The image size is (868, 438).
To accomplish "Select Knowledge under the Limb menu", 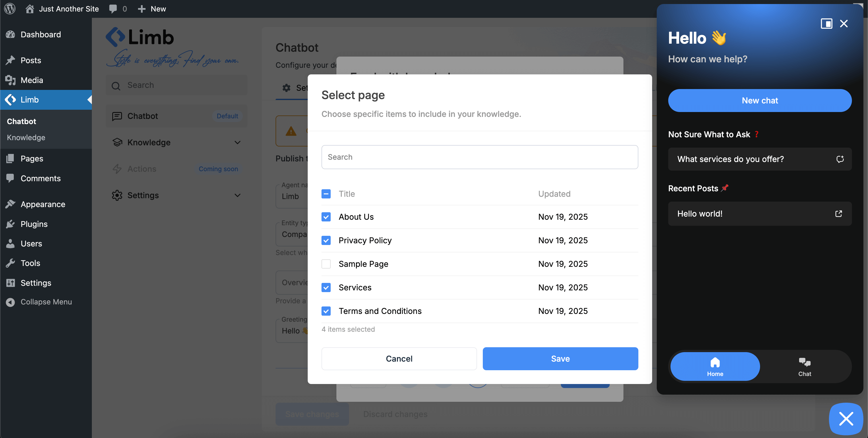I will (x=26, y=137).
